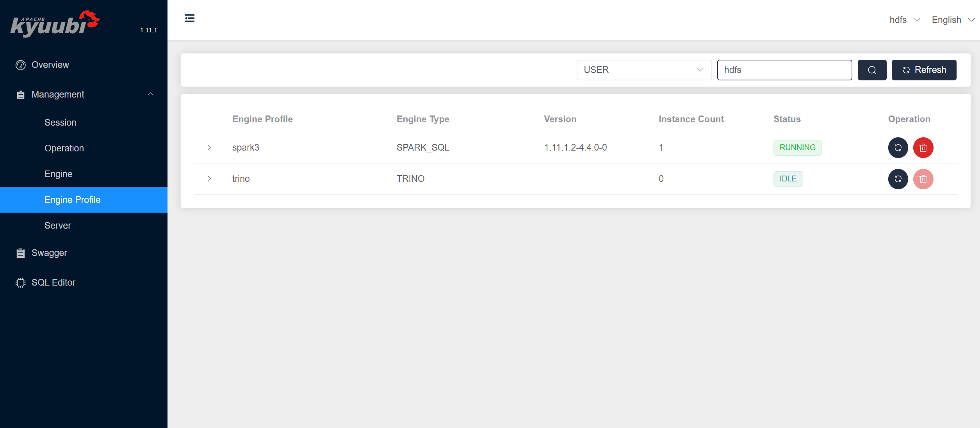This screenshot has height=428, width=980.
Task: Click the Apache Kyuubi logo
Action: 55,23
